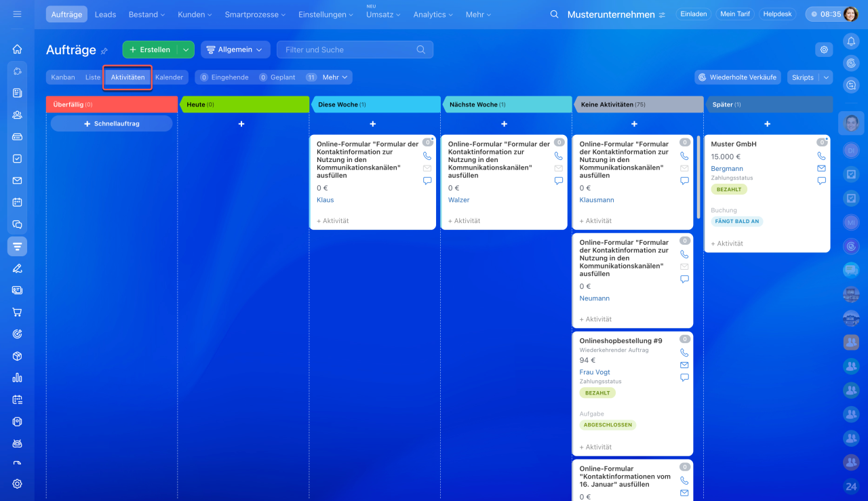Expand the Kunden menu
The width and height of the screenshot is (868, 501).
point(195,14)
